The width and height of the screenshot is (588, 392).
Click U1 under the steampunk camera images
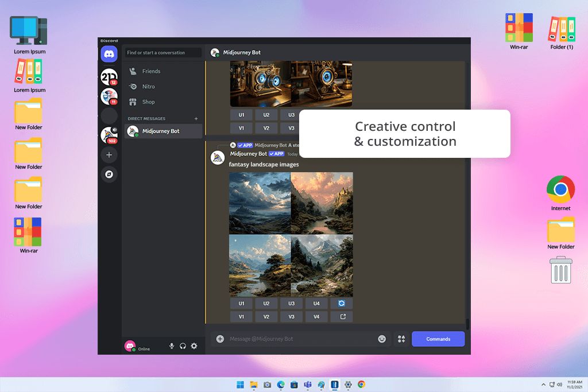(242, 115)
